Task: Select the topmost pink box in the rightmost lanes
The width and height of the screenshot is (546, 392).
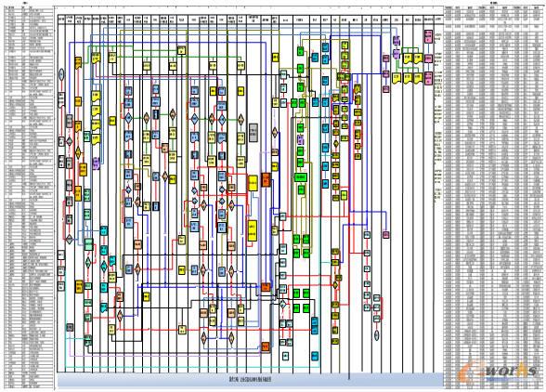Action: (x=428, y=36)
